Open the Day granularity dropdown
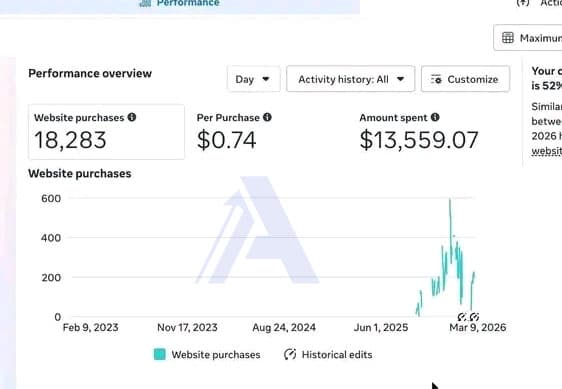The width and height of the screenshot is (562, 389). tap(253, 79)
